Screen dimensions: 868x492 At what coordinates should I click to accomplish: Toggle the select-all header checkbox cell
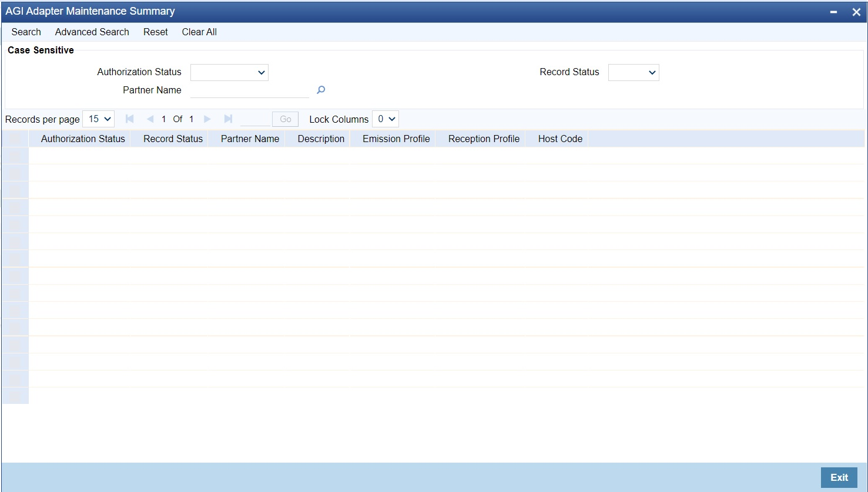(x=15, y=139)
